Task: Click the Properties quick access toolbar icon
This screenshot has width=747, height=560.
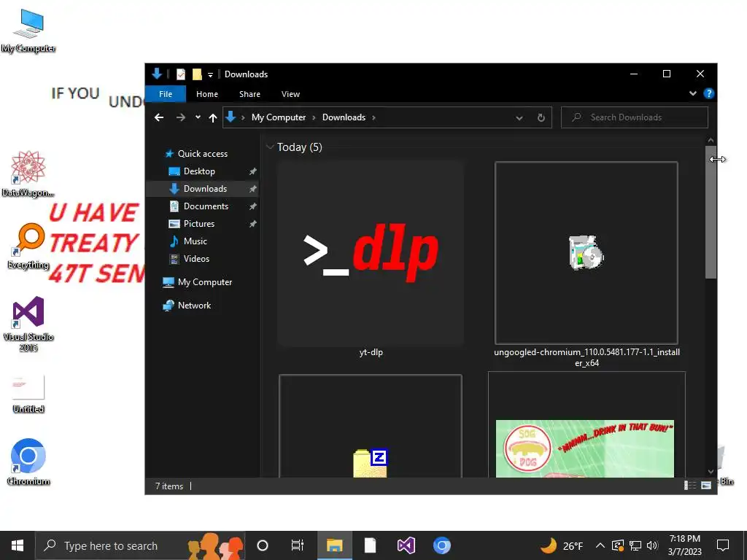Action: (x=181, y=74)
